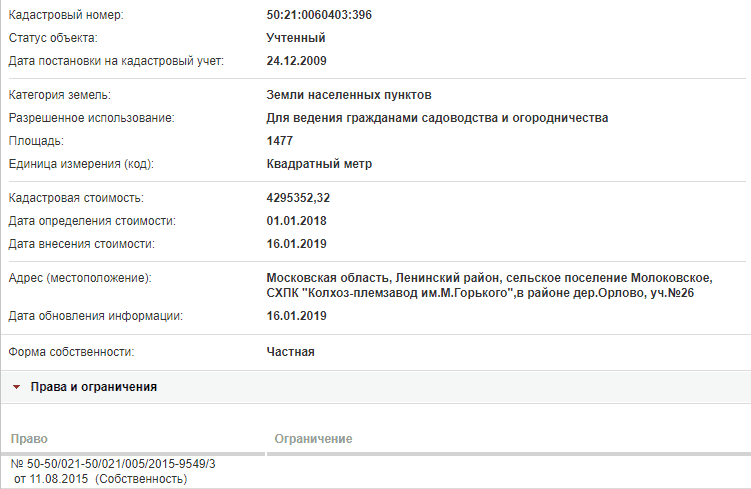Click the Право column header
This screenshot has width=751, height=489.
pyautogui.click(x=29, y=439)
